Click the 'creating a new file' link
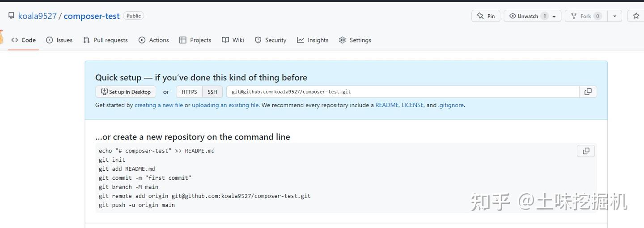Screen dimensions: 644x228 point(159,105)
